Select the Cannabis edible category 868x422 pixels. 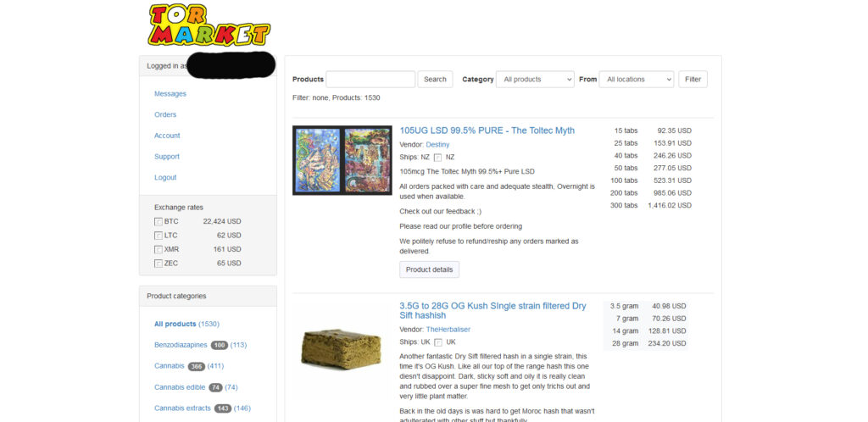coord(180,387)
